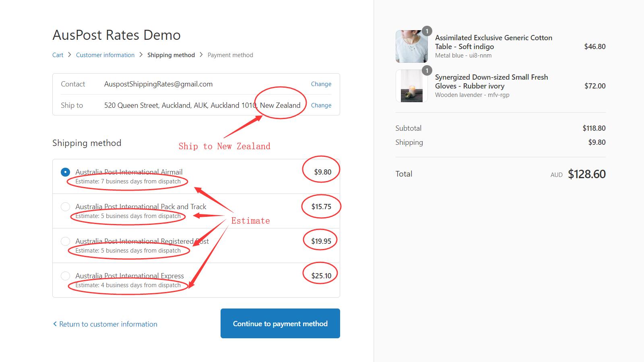Click quantity badge on Gloves thumbnail
The width and height of the screenshot is (644, 362).
click(x=427, y=70)
